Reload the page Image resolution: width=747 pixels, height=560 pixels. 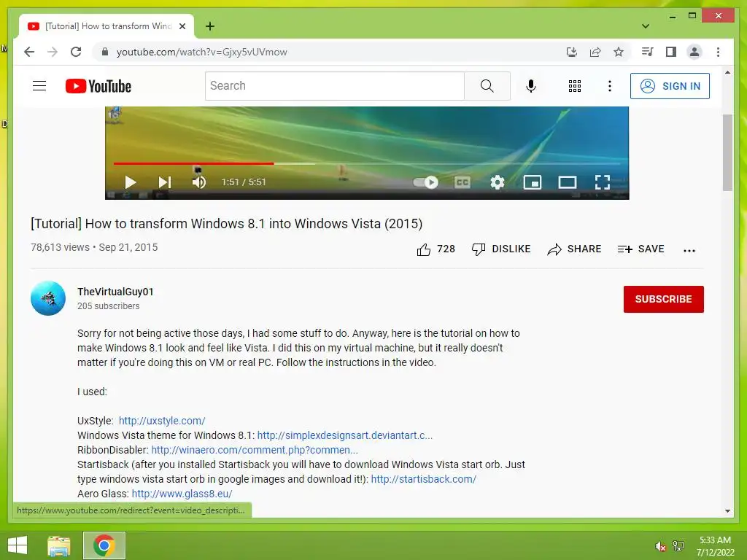76,52
